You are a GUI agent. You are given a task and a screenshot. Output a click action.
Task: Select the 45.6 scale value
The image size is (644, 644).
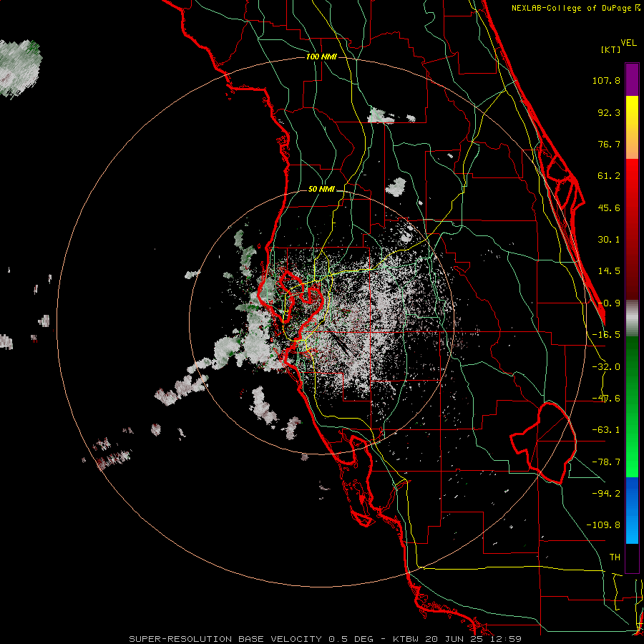[609, 208]
